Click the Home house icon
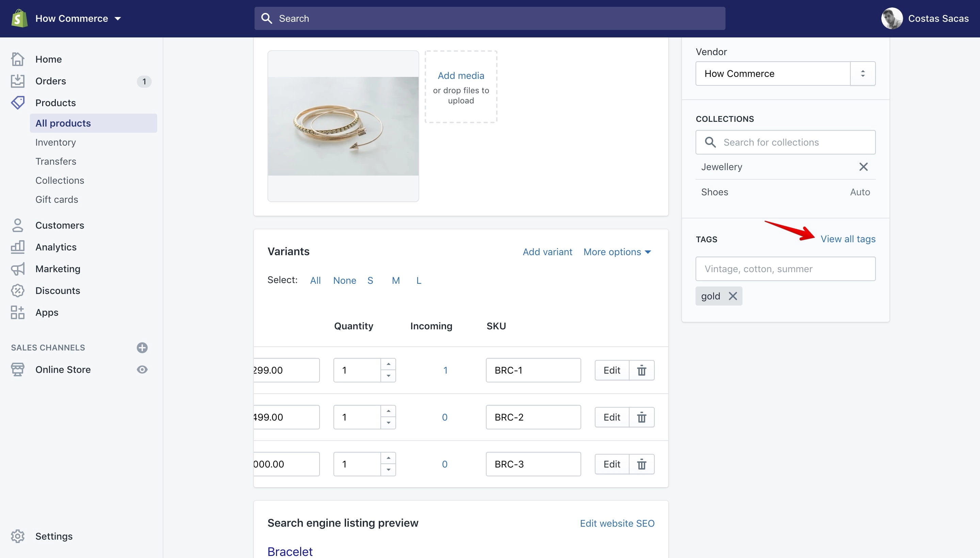 18,59
